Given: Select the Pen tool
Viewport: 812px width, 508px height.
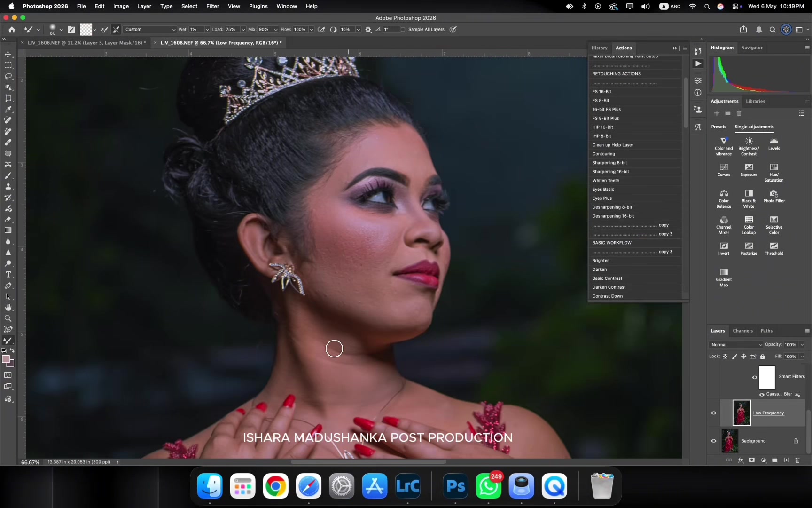Looking at the screenshot, I should point(8,286).
